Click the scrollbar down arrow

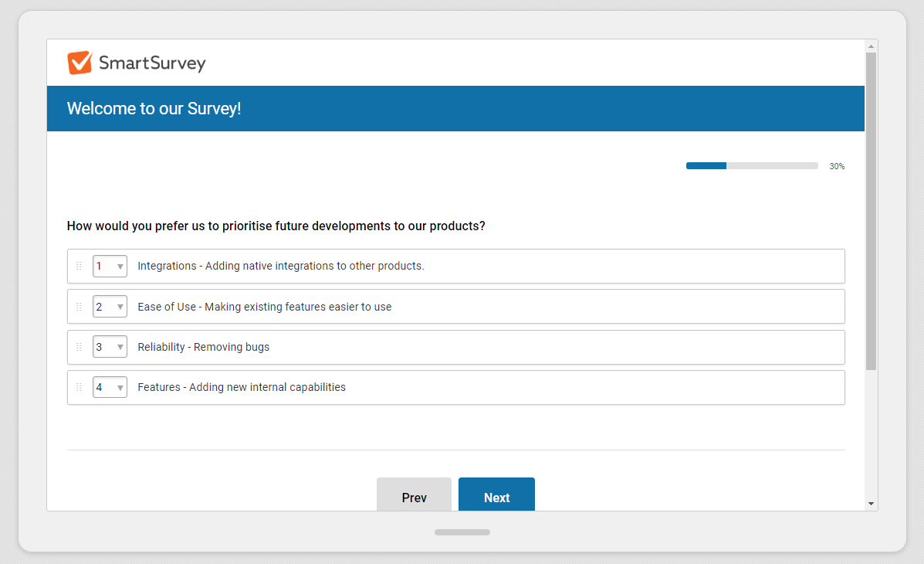click(872, 502)
